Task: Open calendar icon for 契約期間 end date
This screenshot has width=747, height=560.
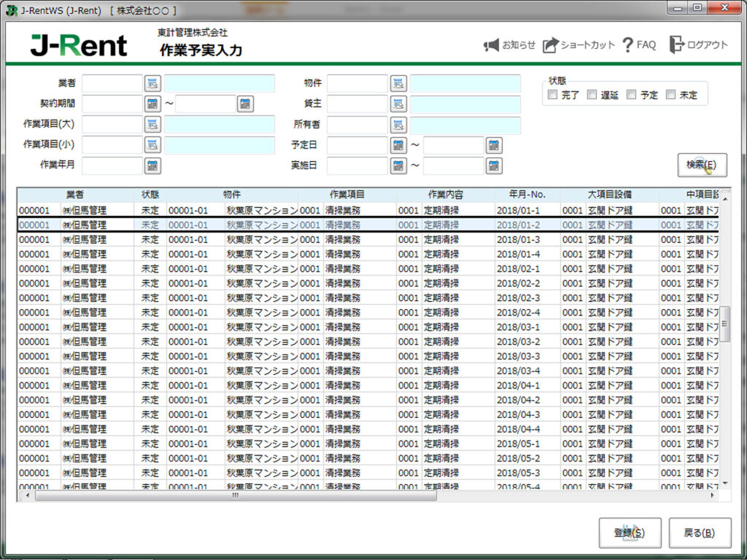Action: coord(245,104)
